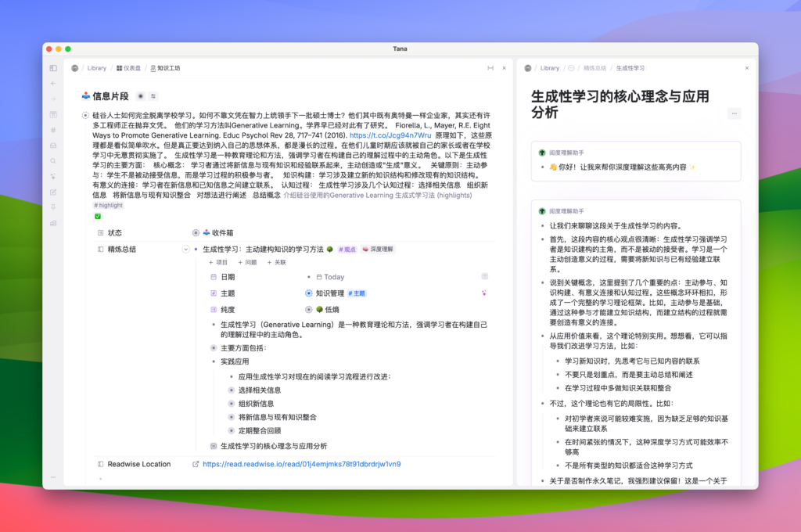801x532 pixels.
Task: Toggle the sidebar panel icon
Action: point(53,68)
